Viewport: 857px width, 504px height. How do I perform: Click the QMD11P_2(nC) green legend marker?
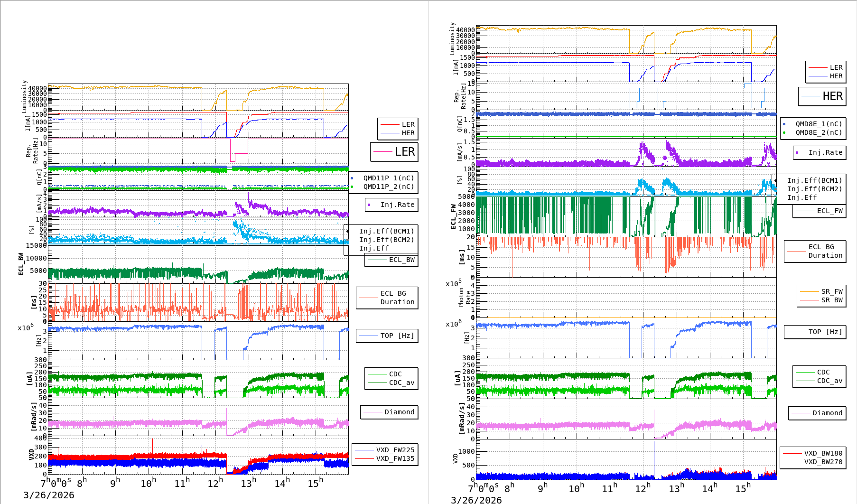click(352, 187)
